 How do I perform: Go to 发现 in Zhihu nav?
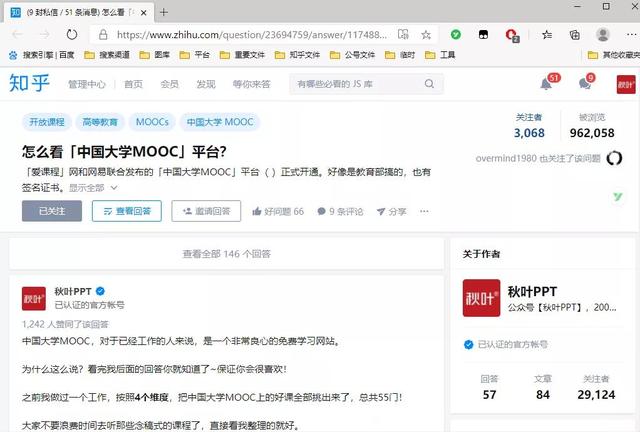click(x=206, y=84)
